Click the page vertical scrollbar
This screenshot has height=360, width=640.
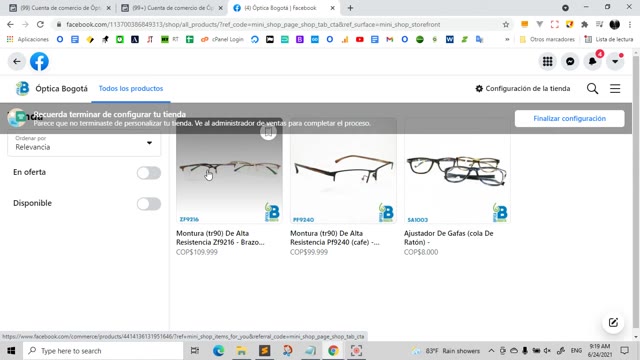pyautogui.click(x=636, y=192)
